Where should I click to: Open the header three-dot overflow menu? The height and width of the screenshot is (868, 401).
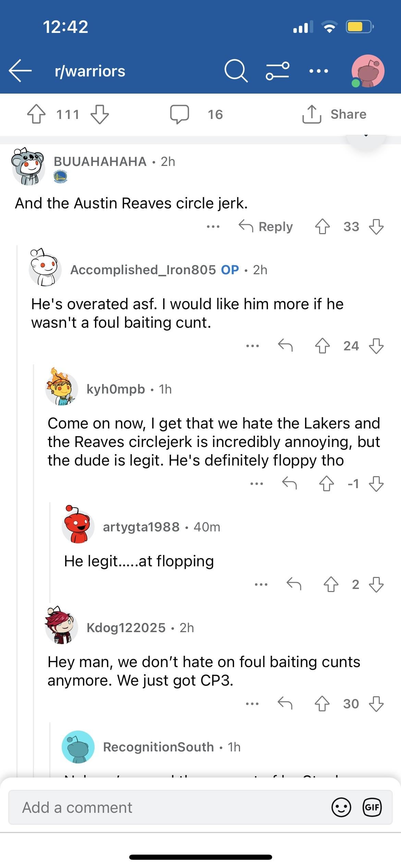318,71
